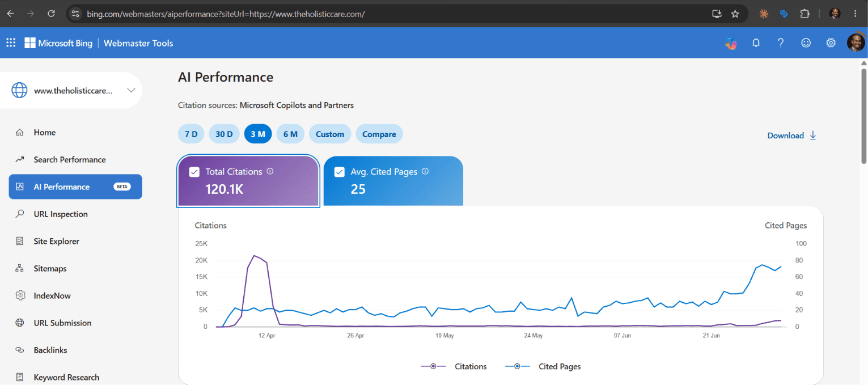The image size is (868, 385).
Task: Click the Keyword Research icon
Action: click(x=20, y=378)
